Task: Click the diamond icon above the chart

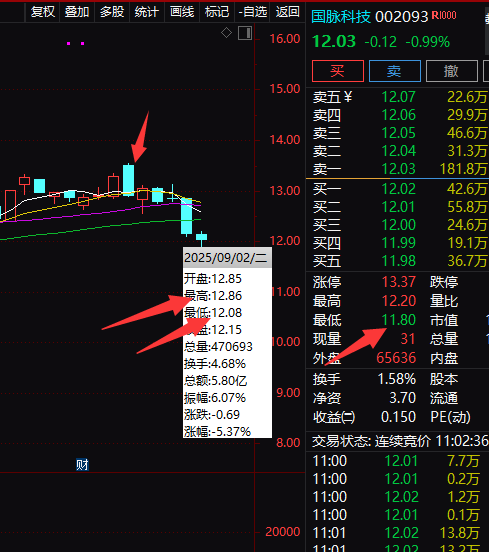Action: (x=226, y=33)
